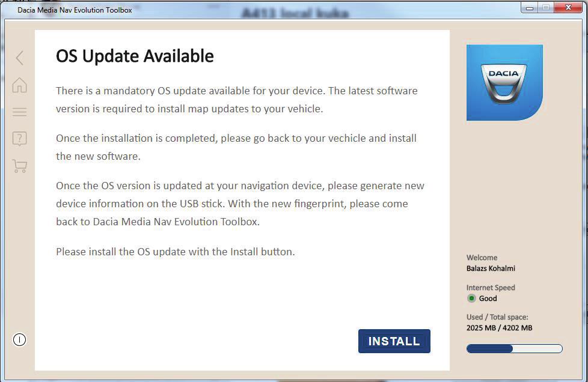Close the Dacia Toolbox window
This screenshot has height=382, width=588.
coord(568,7)
